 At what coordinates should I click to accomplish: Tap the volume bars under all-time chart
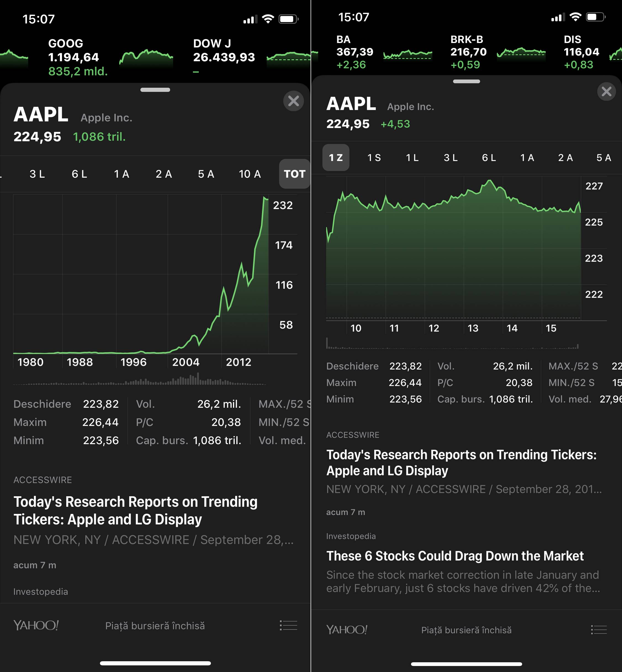[139, 379]
